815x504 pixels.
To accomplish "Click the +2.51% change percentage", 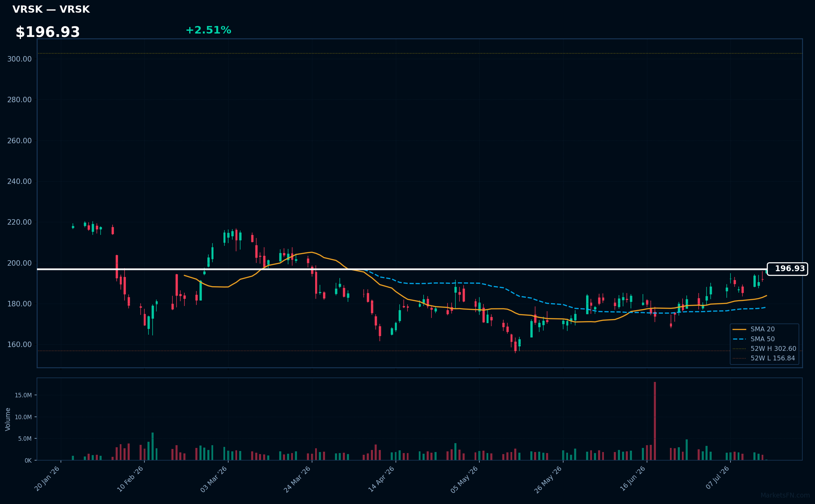I will (208, 30).
